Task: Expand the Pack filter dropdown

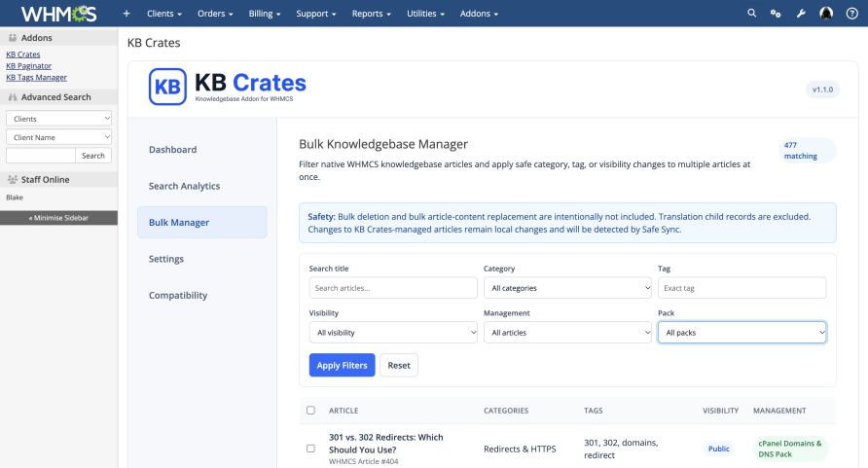Action: [741, 333]
